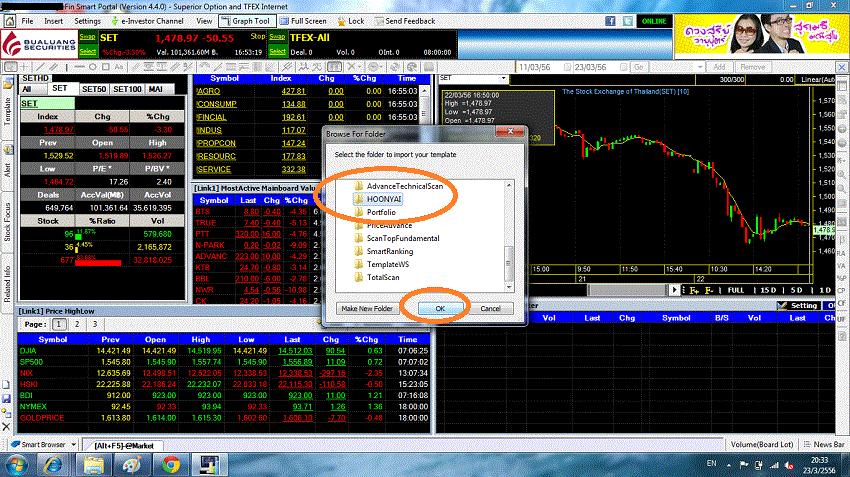Open the end date 23/03/56 calendar picker
Screen dimensions: 850x477
(623, 67)
